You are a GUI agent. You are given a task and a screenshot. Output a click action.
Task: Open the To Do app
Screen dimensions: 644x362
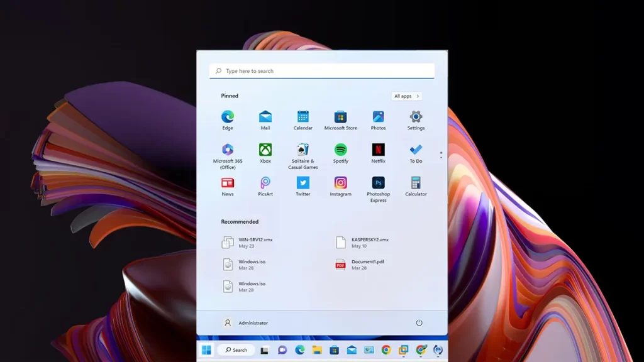[416, 150]
